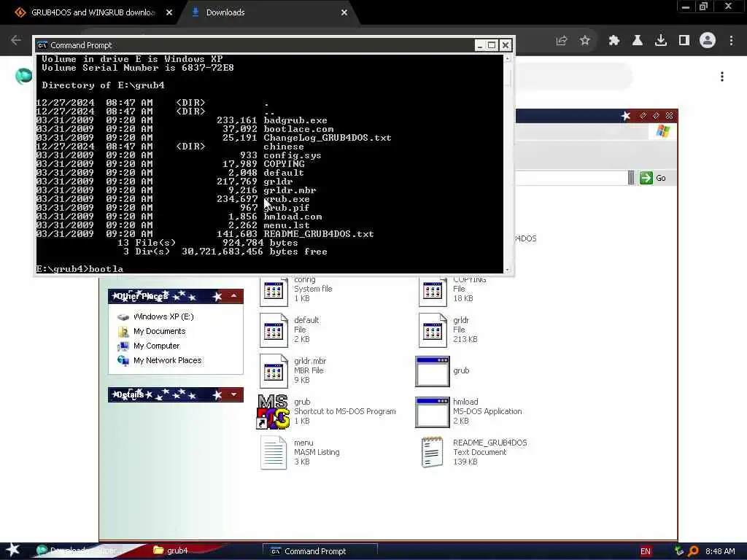Viewport: 747px width, 560px height.
Task: Switch to GRUB4DOS and WINGRUB tab
Action: [x=93, y=12]
